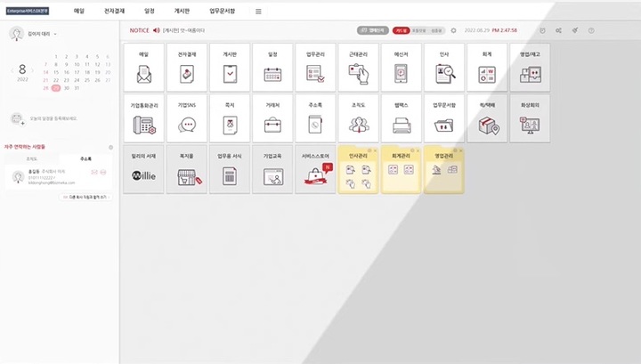The width and height of the screenshot is (641, 364).
Task: Open 메일 in the top menu bar
Action: [x=79, y=11]
